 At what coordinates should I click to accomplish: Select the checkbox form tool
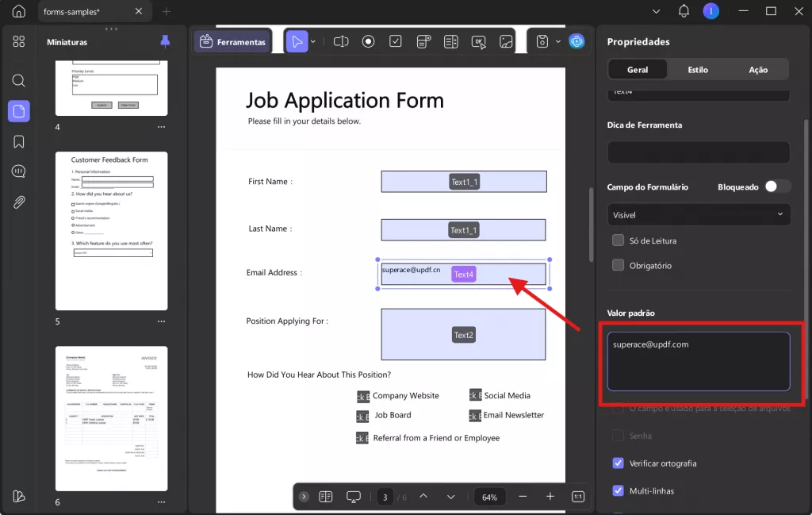[396, 41]
